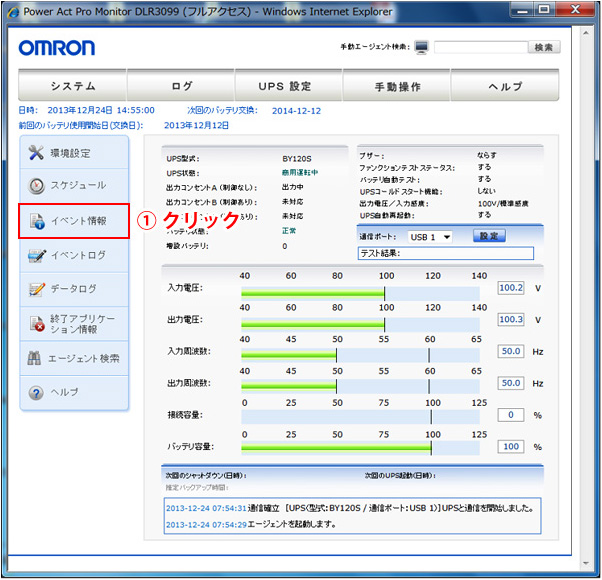Click the 手動エージェント検索 text field
602x580 pixels.
479,47
